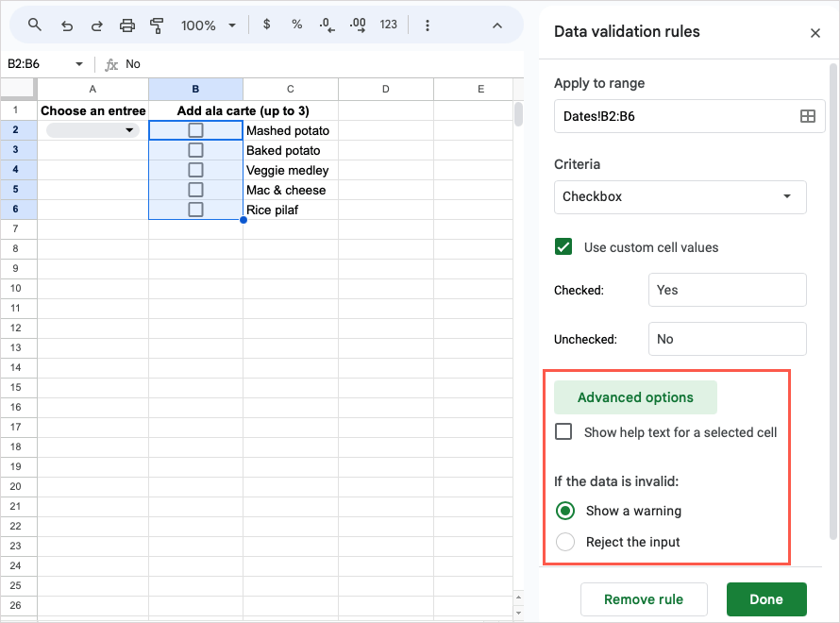Open the Criteria dropdown showing Checkbox

680,197
